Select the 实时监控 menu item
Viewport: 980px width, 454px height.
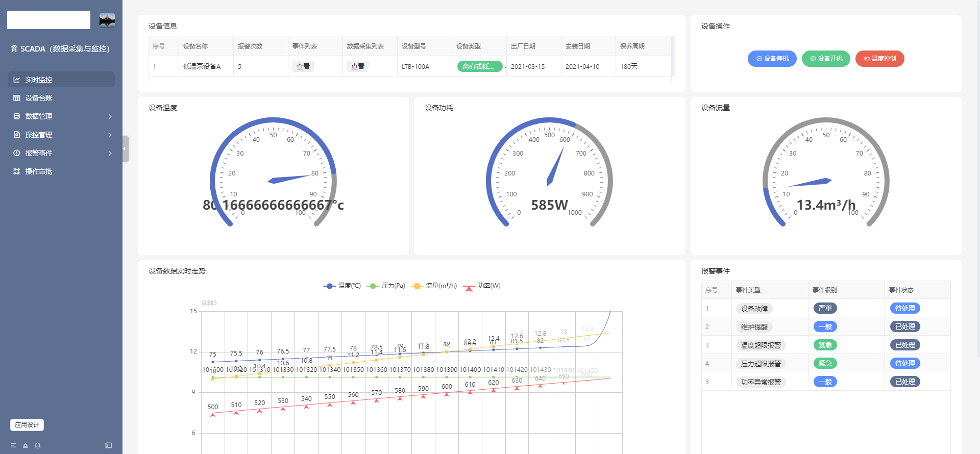pos(39,80)
